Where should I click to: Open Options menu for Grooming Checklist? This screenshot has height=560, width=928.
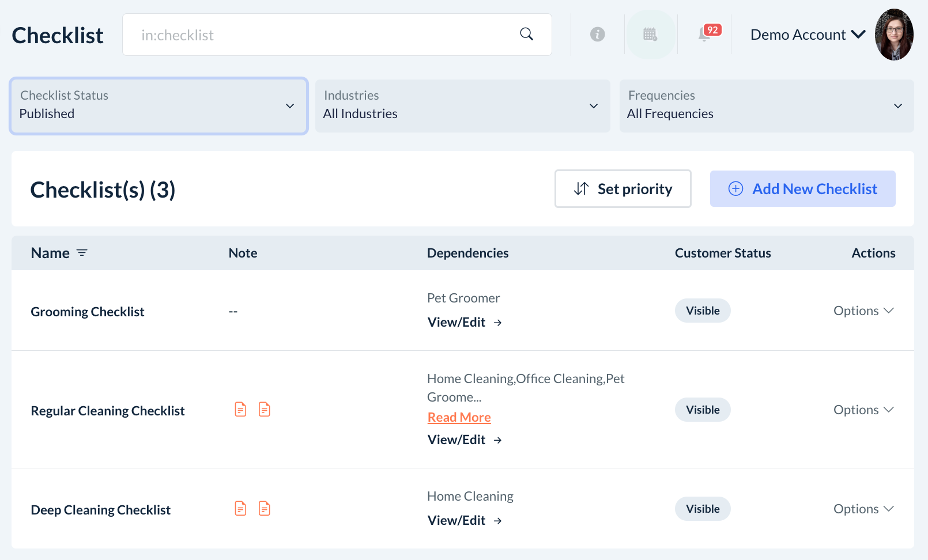(x=863, y=311)
